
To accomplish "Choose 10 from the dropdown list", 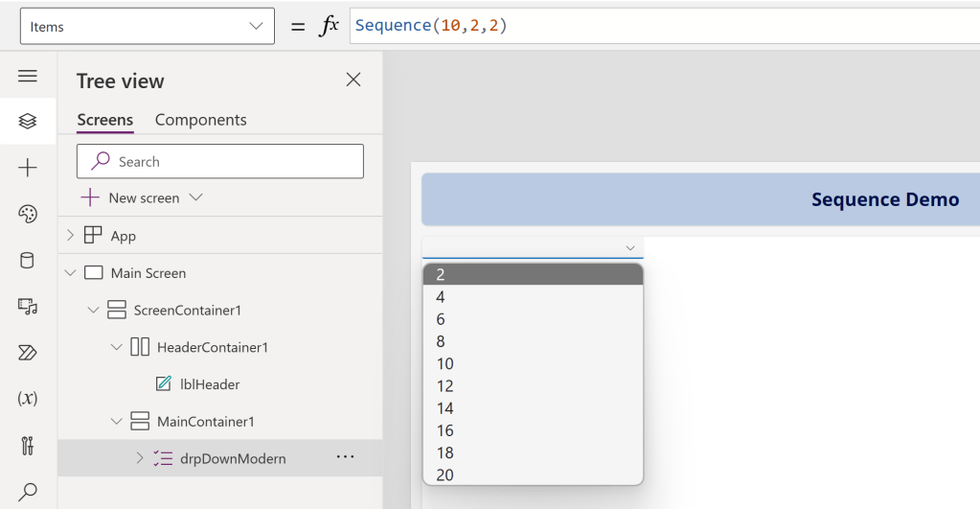I will click(444, 364).
